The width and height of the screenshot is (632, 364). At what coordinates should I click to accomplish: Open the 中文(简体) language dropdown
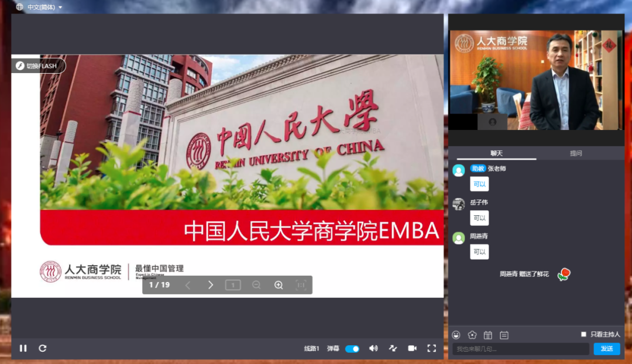(x=39, y=7)
